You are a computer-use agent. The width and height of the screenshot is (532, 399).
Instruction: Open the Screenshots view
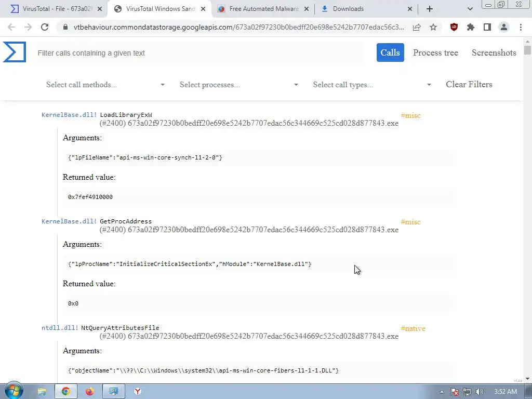[x=494, y=52]
